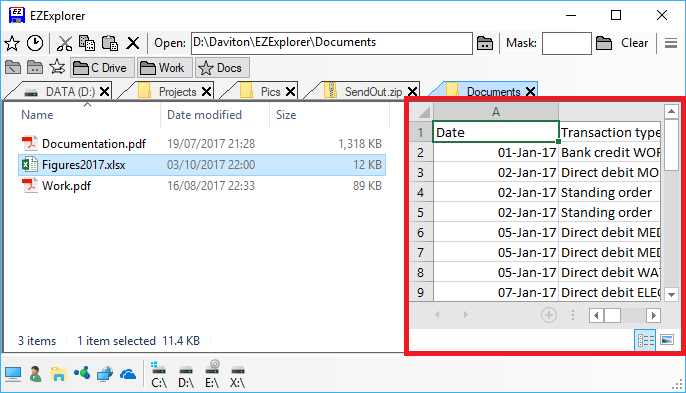This screenshot has width=686, height=393.
Task: Open the D:\ drive shortcut
Action: pyautogui.click(x=186, y=375)
